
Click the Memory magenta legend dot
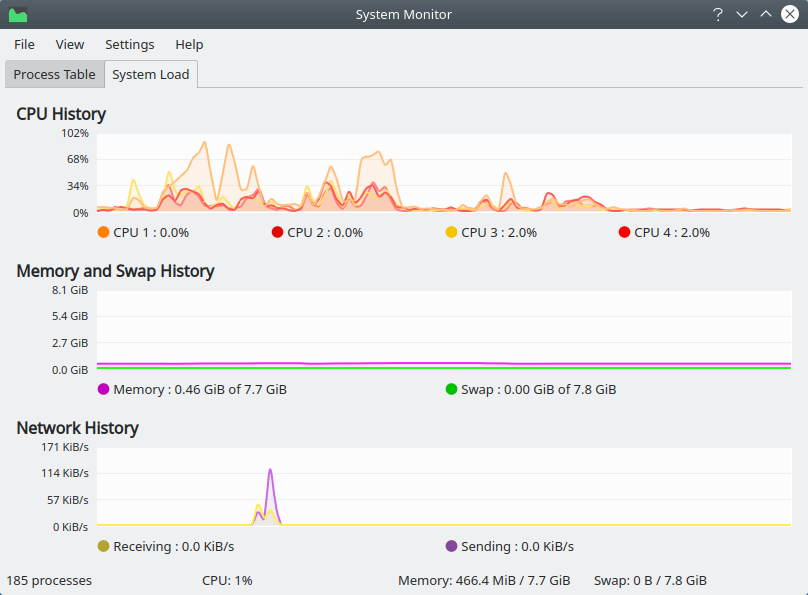(x=103, y=389)
